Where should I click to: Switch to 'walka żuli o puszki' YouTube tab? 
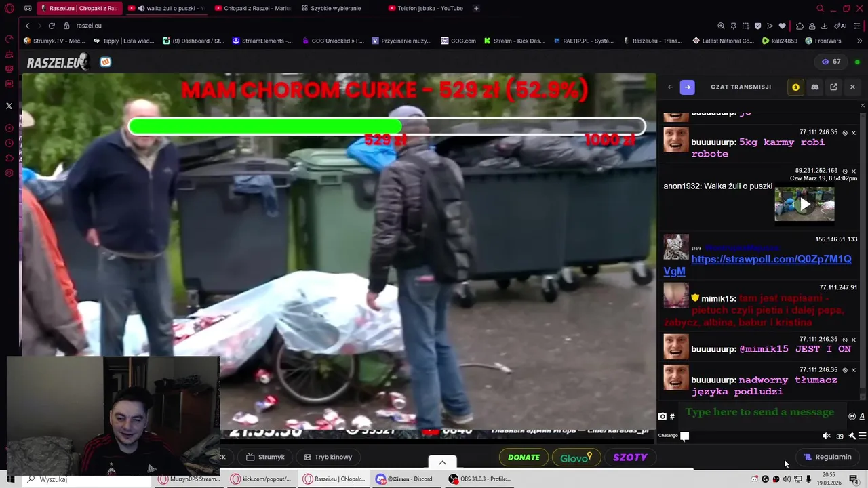[x=166, y=8]
